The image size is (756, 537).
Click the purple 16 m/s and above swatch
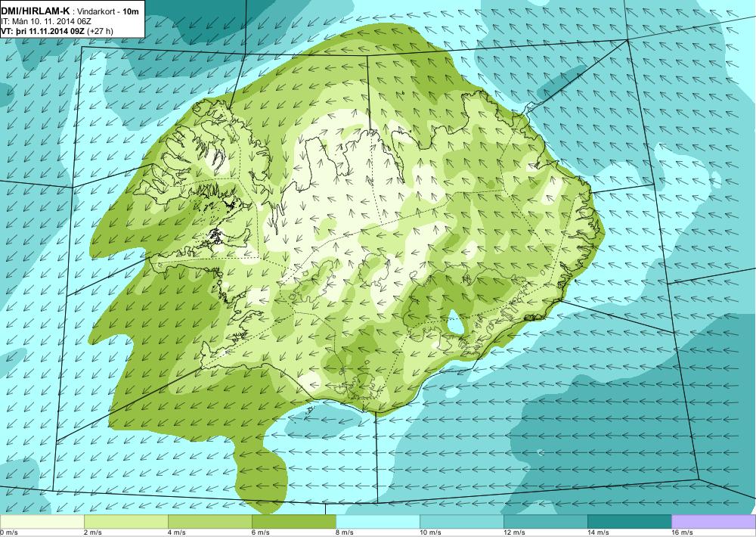tap(714, 522)
